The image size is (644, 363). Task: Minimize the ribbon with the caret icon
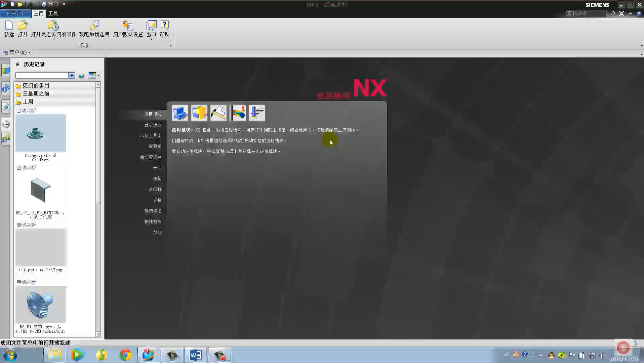tap(630, 13)
